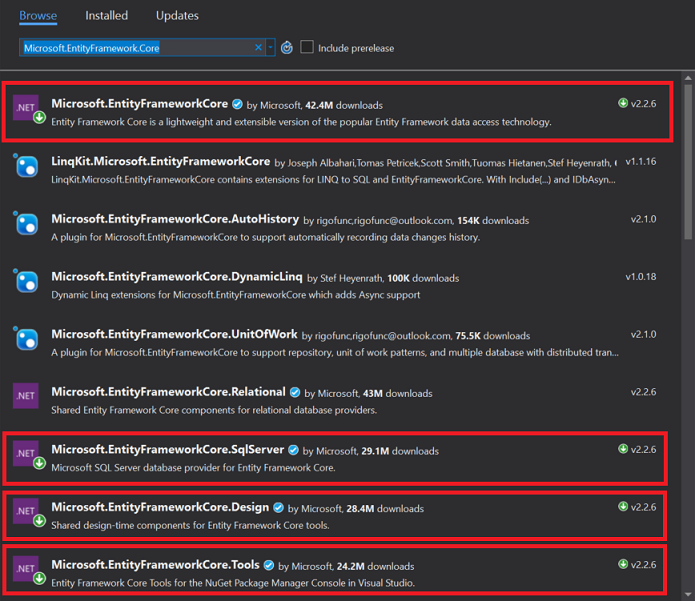Image resolution: width=695 pixels, height=601 pixels.
Task: Expand the search box dropdown arrow
Action: [270, 47]
